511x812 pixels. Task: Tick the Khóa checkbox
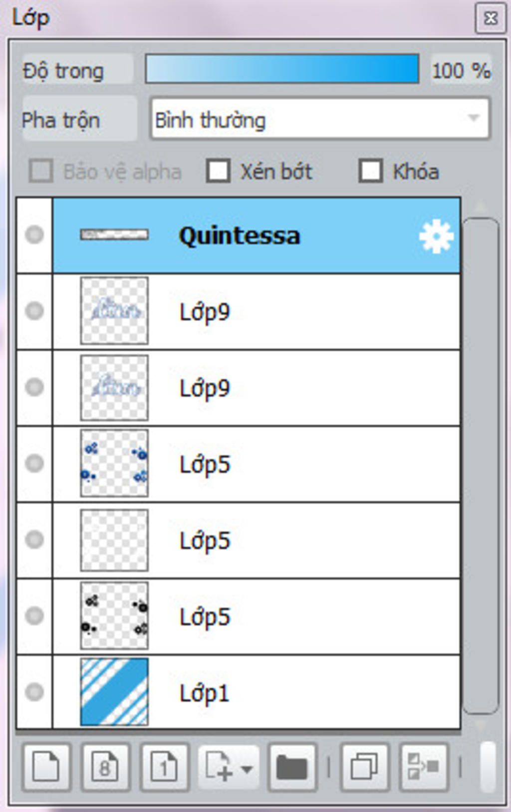coord(370,171)
